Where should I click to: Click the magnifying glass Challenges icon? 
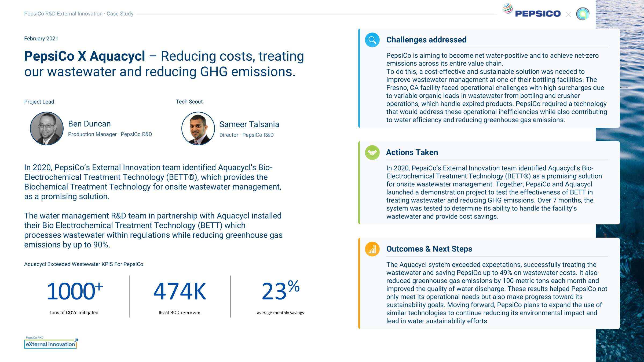pos(372,40)
